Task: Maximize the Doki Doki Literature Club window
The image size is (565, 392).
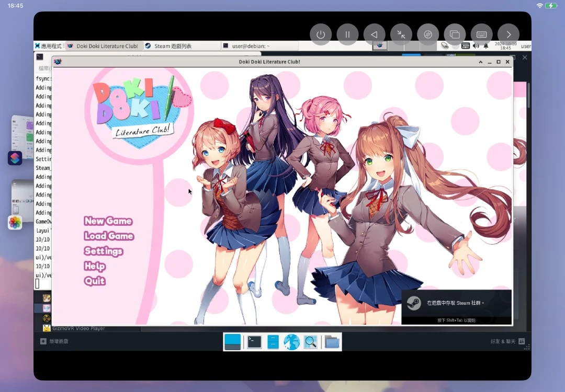Action: (x=499, y=62)
